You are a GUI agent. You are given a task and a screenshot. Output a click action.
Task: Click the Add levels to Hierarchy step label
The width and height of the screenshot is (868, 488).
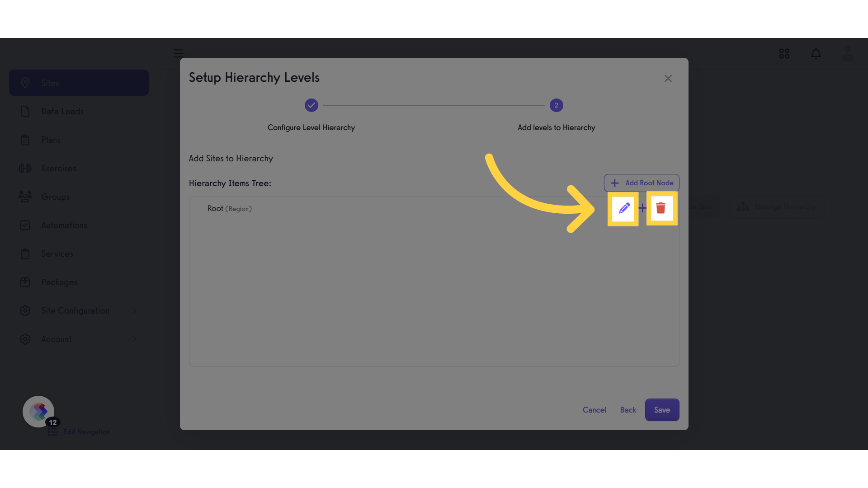557,127
